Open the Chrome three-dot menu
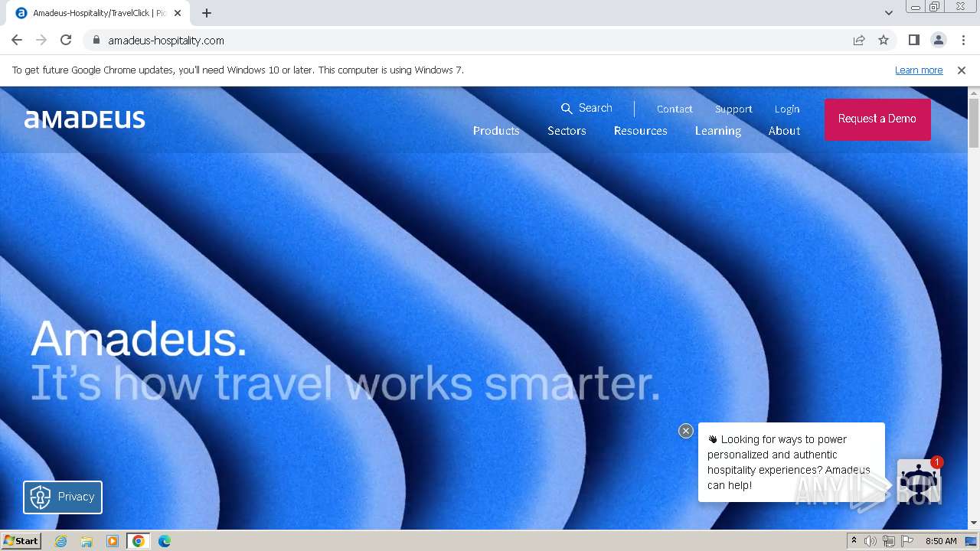980x551 pixels. [x=963, y=40]
